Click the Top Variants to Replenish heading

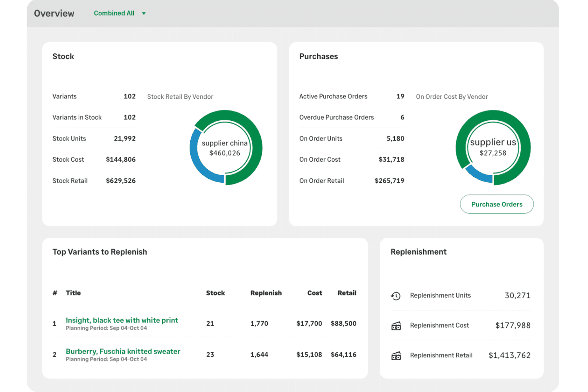[100, 252]
